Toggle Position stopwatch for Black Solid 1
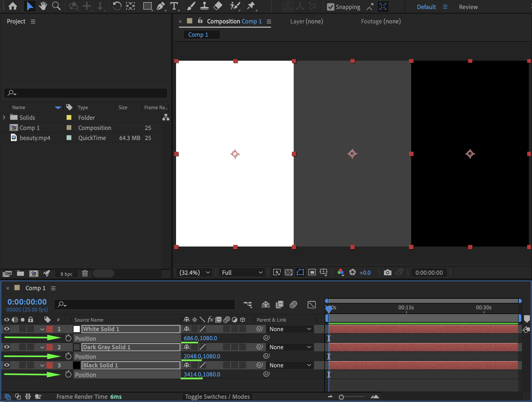The width and height of the screenshot is (532, 402). (x=68, y=374)
